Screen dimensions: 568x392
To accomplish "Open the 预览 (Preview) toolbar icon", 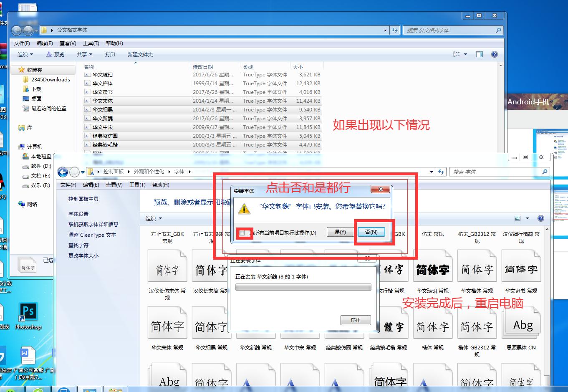I will point(56,54).
